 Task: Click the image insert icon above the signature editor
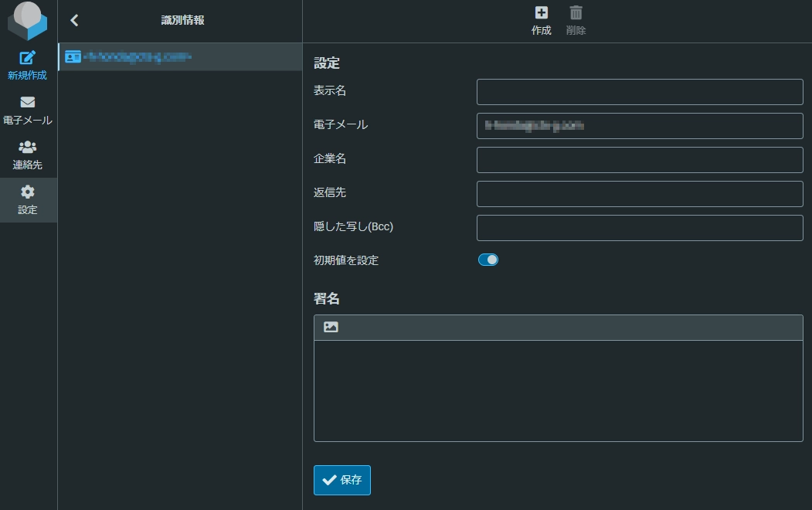[331, 326]
